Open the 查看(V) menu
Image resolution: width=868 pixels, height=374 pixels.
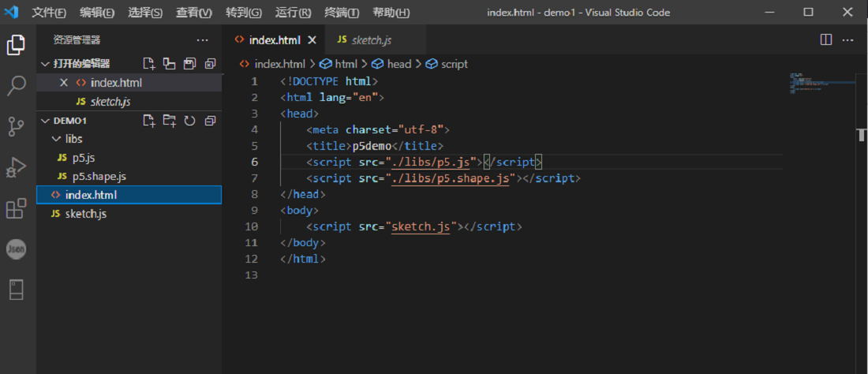(x=194, y=12)
